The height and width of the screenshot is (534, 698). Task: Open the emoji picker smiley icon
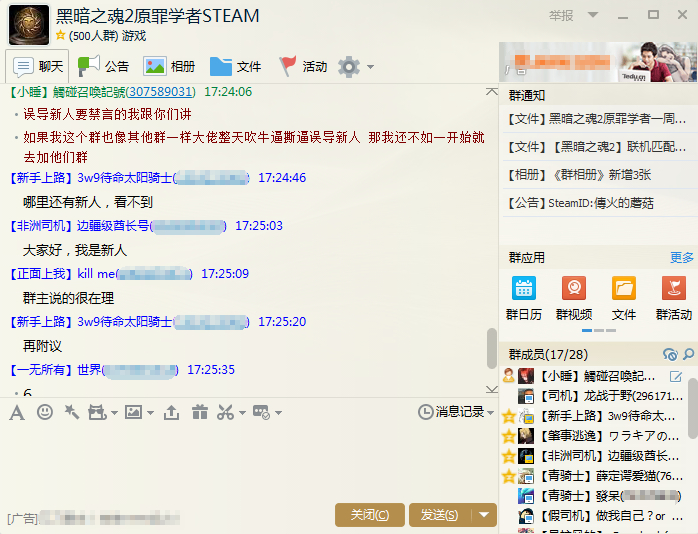tap(45, 413)
